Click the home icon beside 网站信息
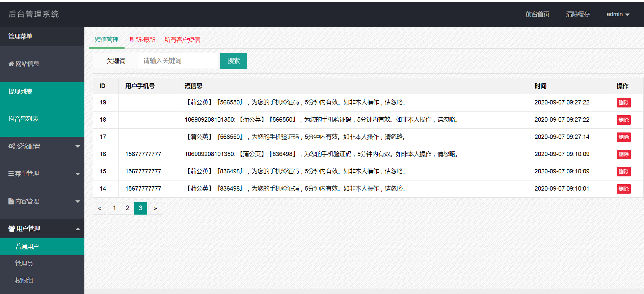Screen dimensions: 644x294 pos(11,64)
